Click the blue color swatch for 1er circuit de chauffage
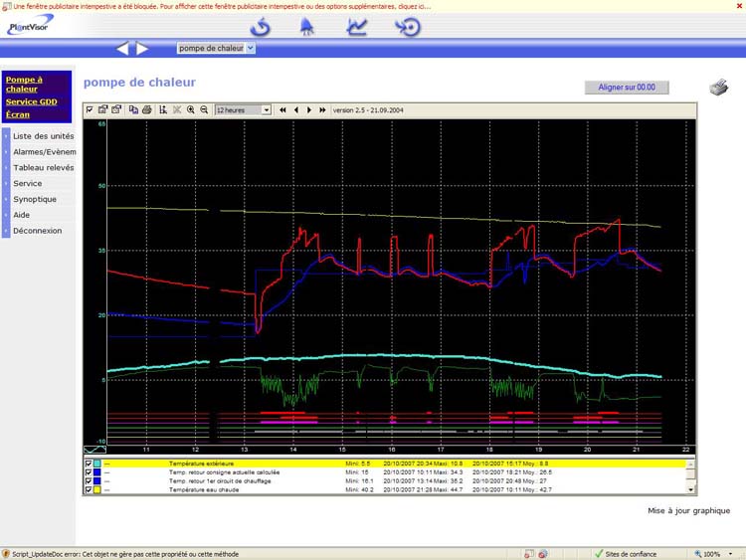 [97, 481]
